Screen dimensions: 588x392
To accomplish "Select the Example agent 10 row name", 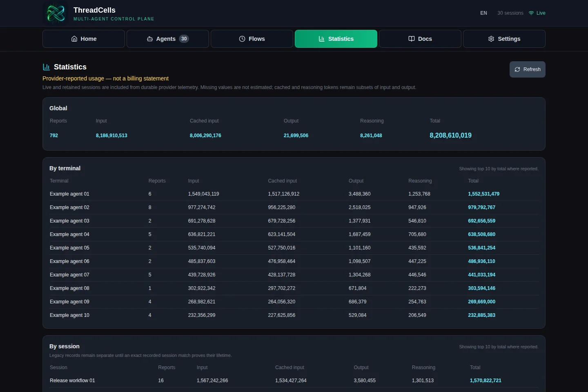I will [69, 315].
